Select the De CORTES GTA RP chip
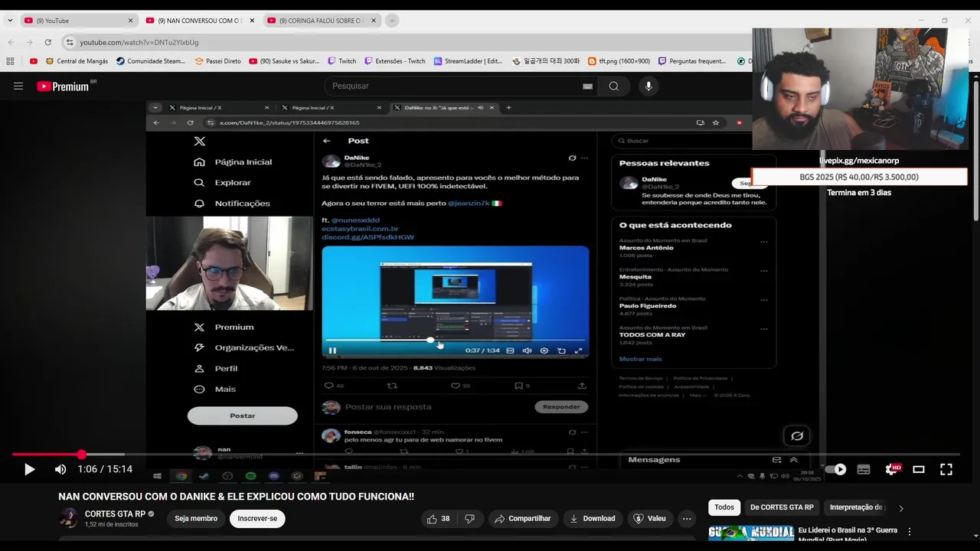This screenshot has width=980, height=551. point(782,507)
